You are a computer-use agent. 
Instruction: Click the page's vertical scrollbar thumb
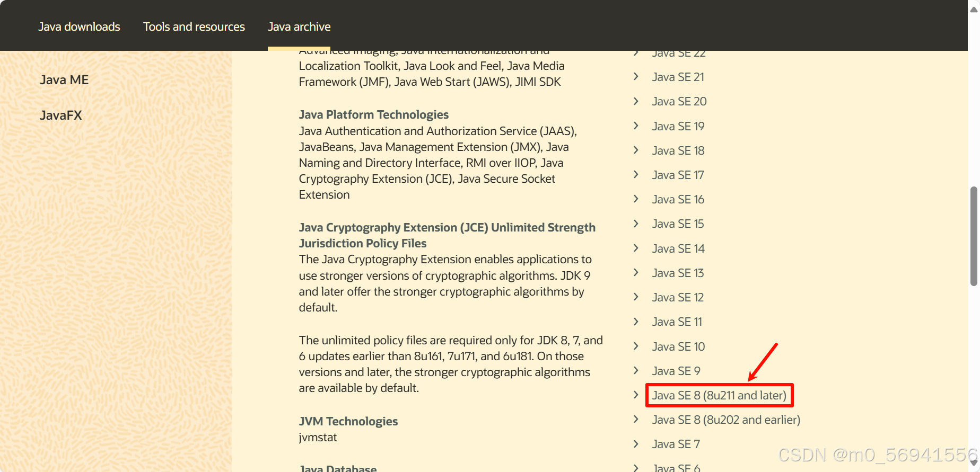coord(974,236)
